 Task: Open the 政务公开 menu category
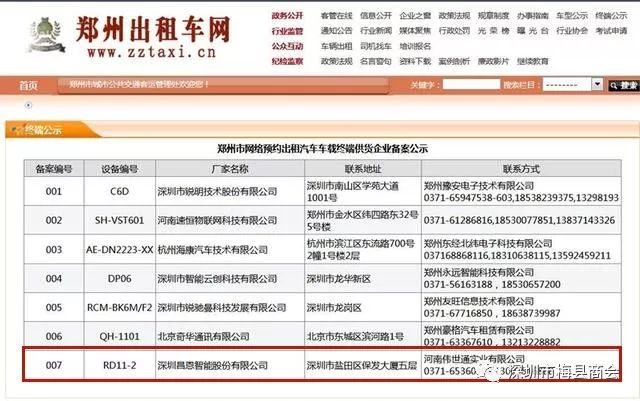click(287, 16)
